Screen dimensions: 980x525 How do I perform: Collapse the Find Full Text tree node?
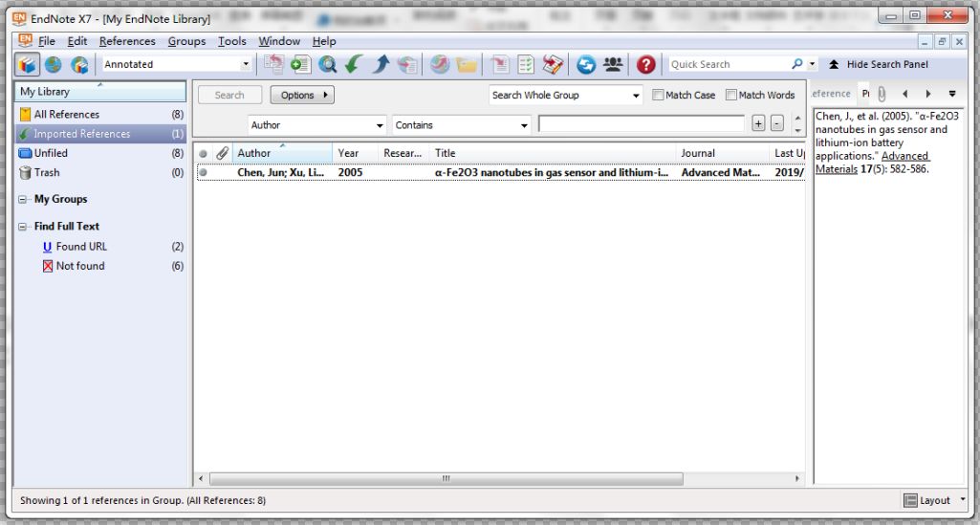tap(23, 227)
